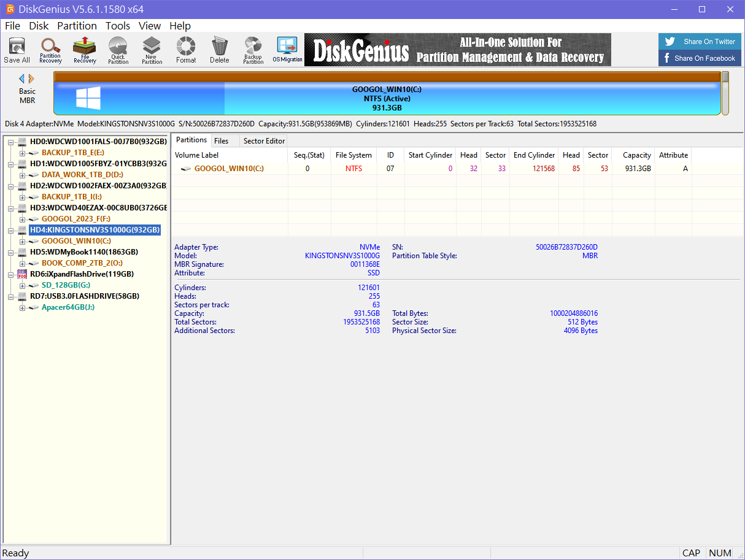The width and height of the screenshot is (745, 560).
Task: Click the Format toolbar icon
Action: click(186, 50)
